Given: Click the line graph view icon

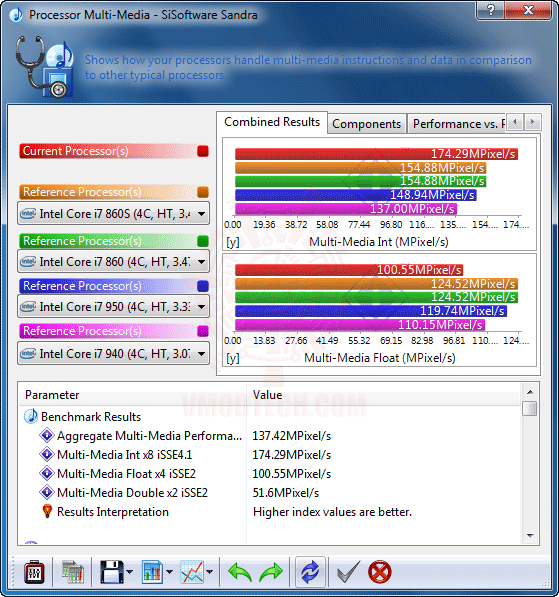Looking at the screenshot, I should point(192,572).
